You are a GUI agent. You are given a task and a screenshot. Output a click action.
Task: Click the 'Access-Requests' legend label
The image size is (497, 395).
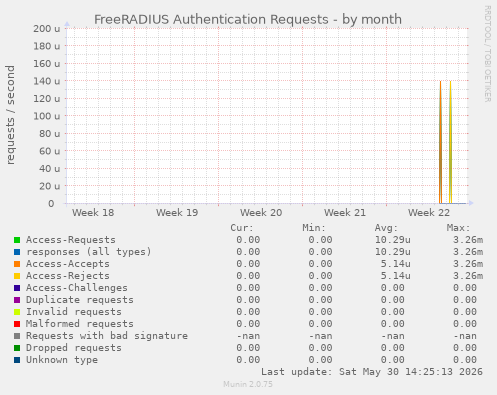(x=71, y=240)
